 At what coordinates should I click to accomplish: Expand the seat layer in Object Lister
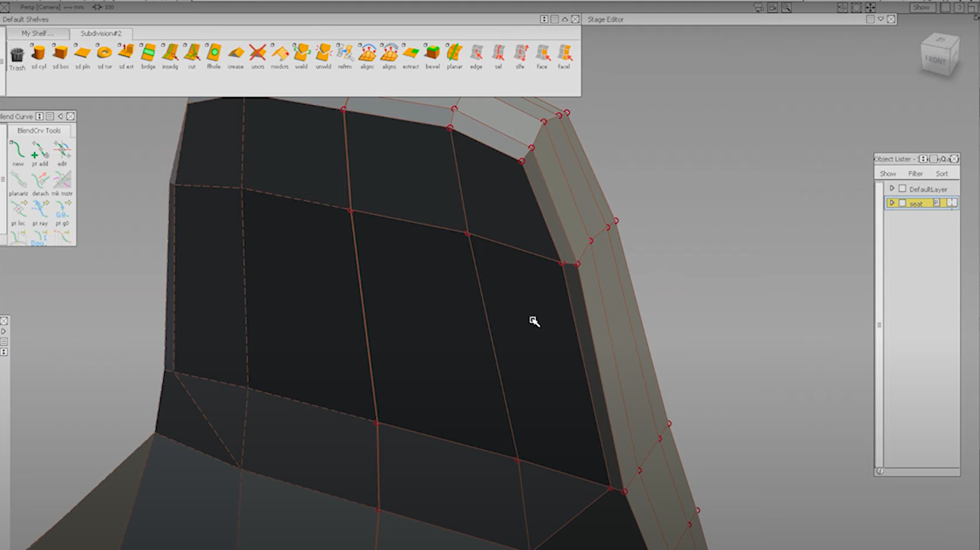pos(892,203)
